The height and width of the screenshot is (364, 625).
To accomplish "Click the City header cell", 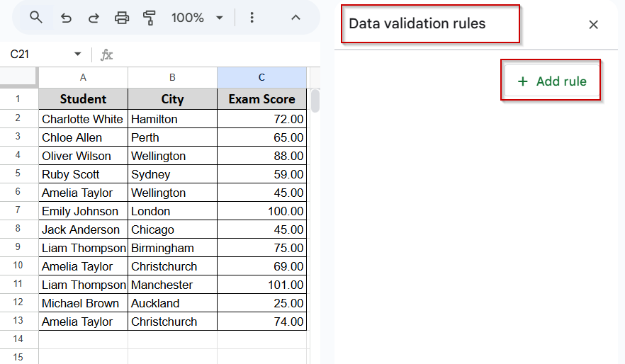I will pos(172,98).
